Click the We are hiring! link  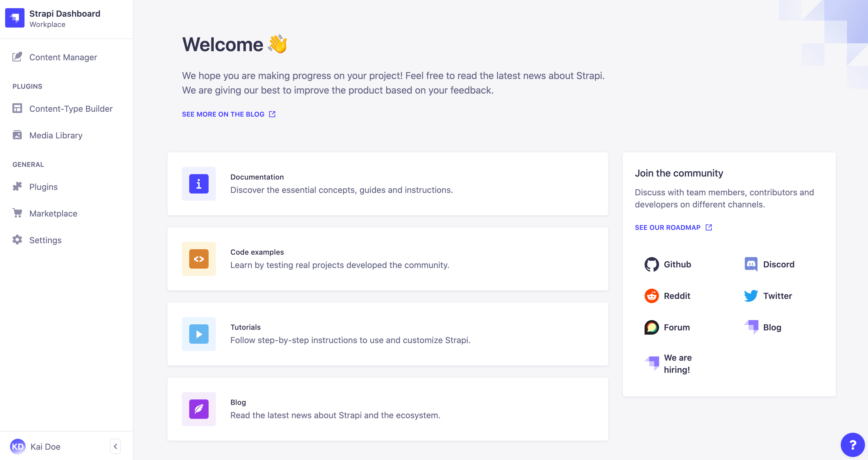coord(678,363)
